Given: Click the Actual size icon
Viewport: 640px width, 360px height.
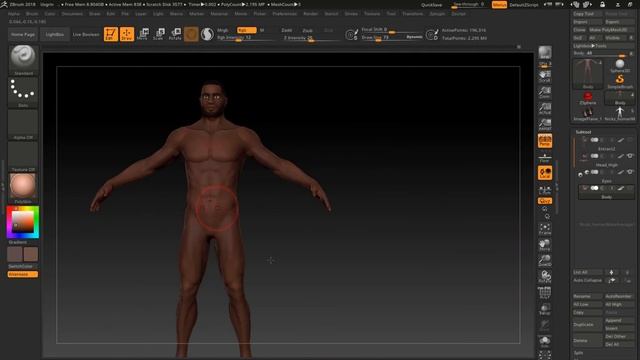Looking at the screenshot, I should pyautogui.click(x=545, y=108).
